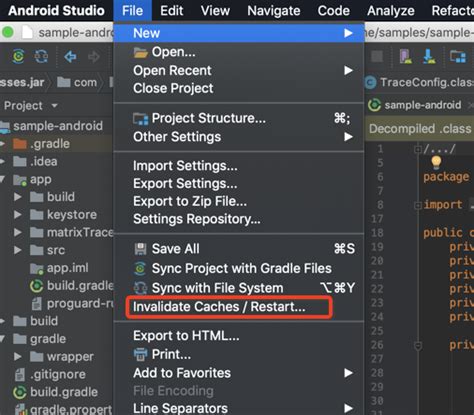Click the stop square toolbar icon
Viewport: 474px width, 415px height.
pyautogui.click(x=377, y=56)
